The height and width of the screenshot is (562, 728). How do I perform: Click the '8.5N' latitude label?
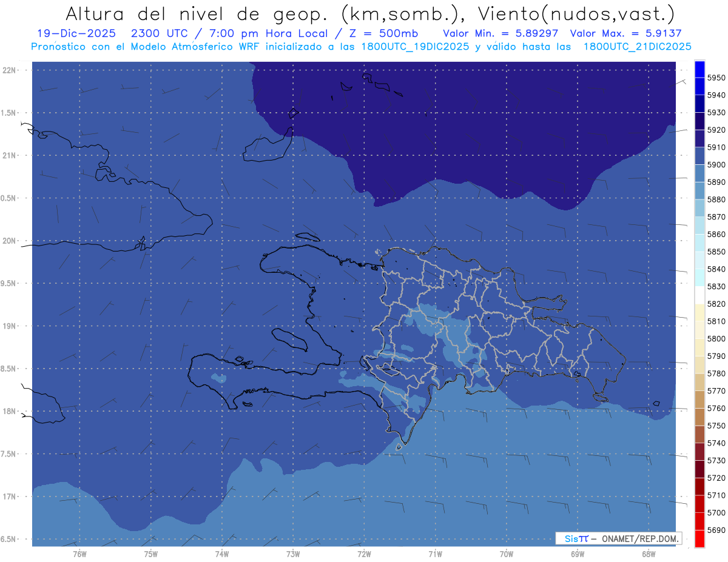coord(9,369)
